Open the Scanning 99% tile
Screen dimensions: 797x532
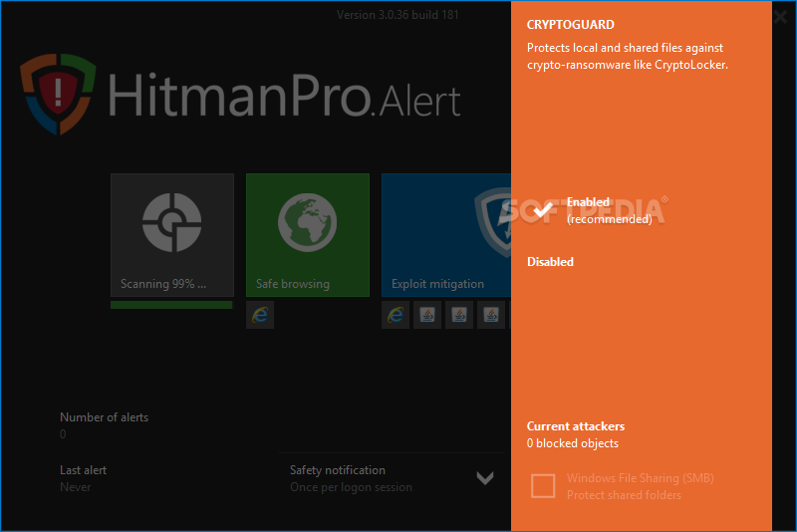pyautogui.click(x=172, y=235)
